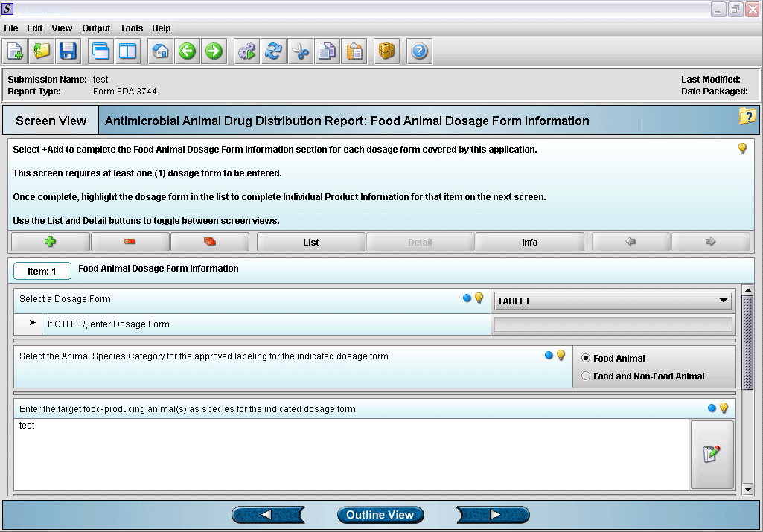
Task: Click the save floppy disk icon
Action: [68, 51]
